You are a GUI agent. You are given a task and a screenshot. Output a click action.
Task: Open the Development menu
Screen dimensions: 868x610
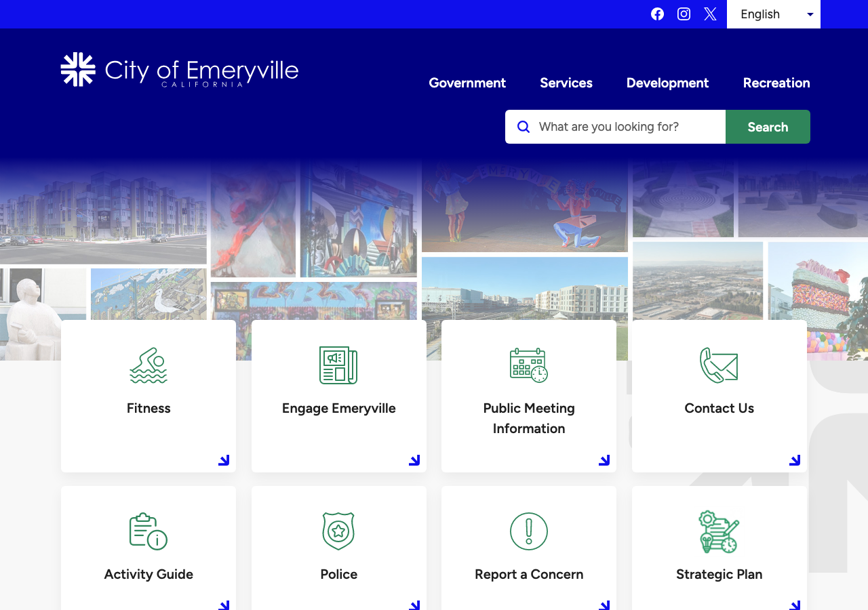tap(667, 83)
